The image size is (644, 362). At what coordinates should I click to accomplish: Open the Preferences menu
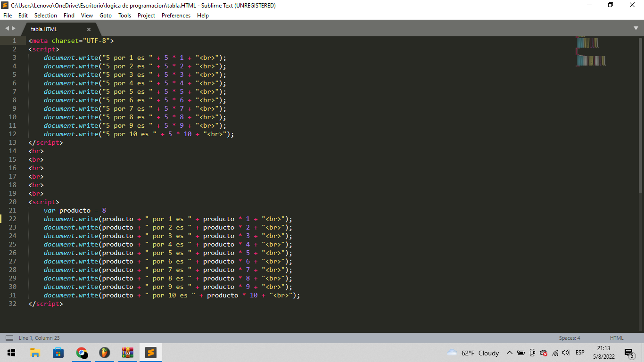[x=176, y=16]
